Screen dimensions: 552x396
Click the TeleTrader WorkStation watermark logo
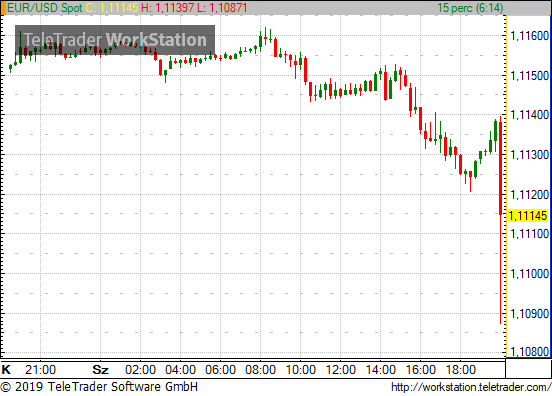click(x=115, y=40)
